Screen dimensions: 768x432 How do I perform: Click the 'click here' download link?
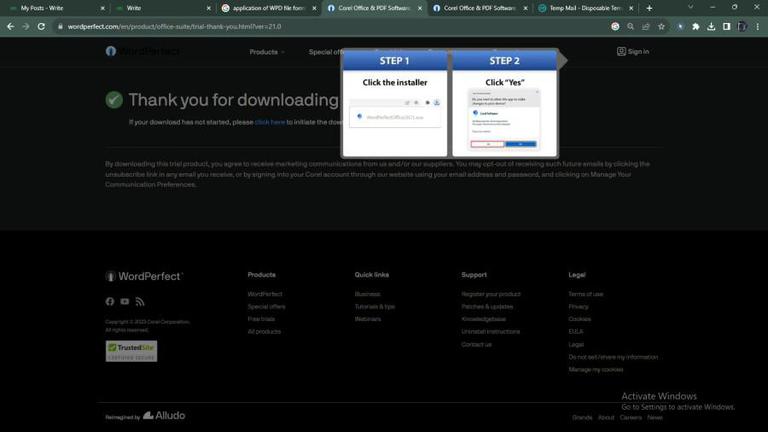[x=269, y=122]
